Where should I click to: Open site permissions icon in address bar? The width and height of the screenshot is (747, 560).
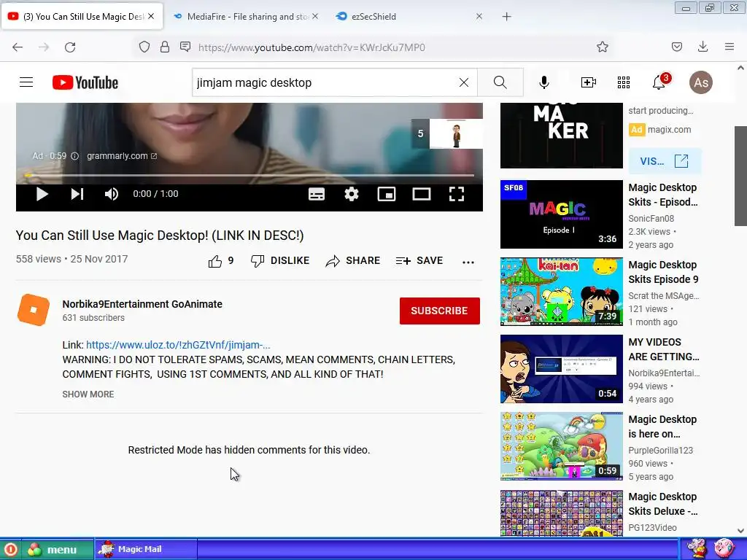pos(185,47)
